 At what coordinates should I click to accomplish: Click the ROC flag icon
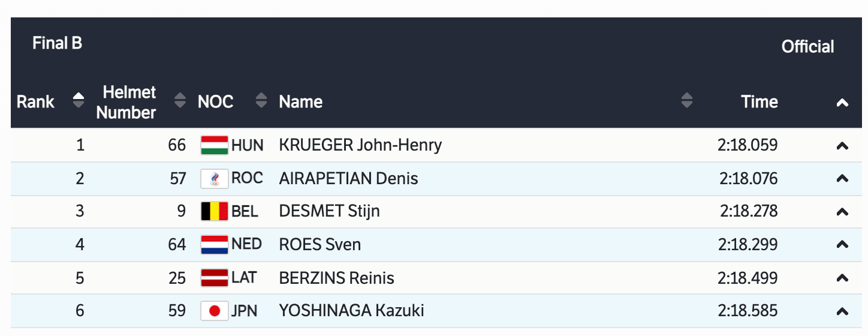(x=214, y=179)
